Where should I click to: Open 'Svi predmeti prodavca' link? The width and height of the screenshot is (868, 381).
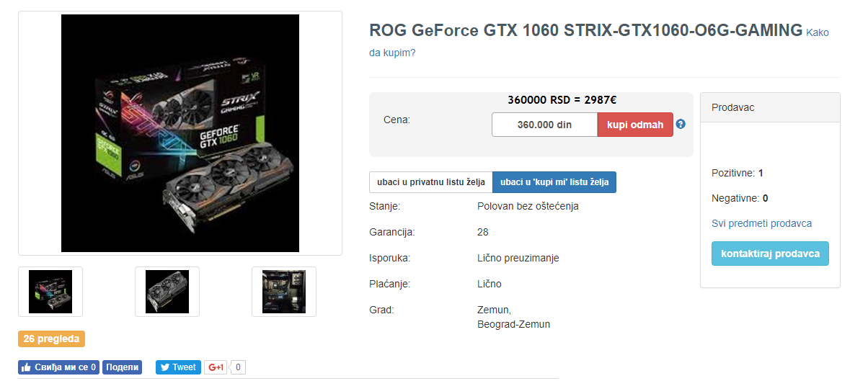click(761, 223)
